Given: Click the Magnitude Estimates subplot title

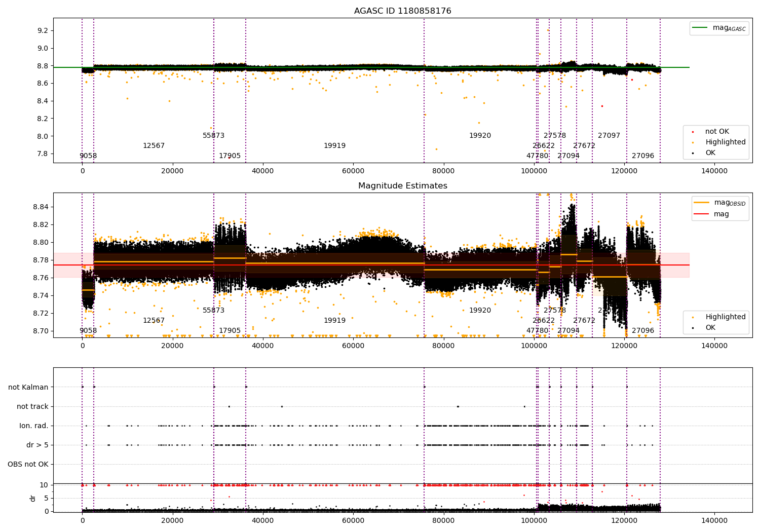Looking at the screenshot, I should point(402,186).
